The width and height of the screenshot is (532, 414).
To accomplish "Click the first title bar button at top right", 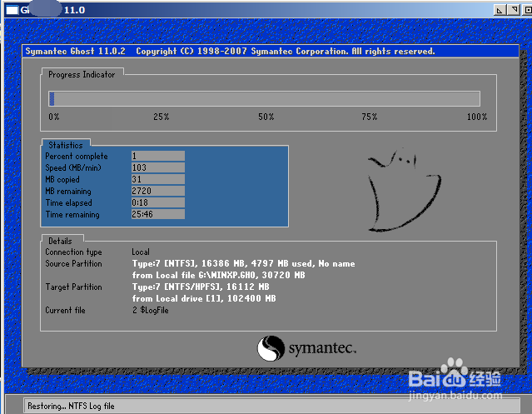I will tap(500, 10).
